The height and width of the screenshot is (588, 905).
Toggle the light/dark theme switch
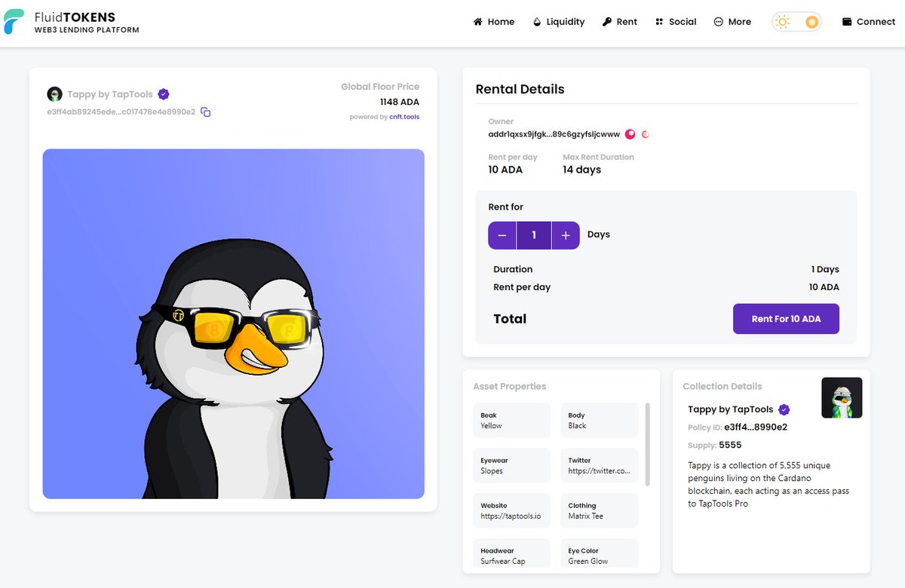tap(796, 22)
